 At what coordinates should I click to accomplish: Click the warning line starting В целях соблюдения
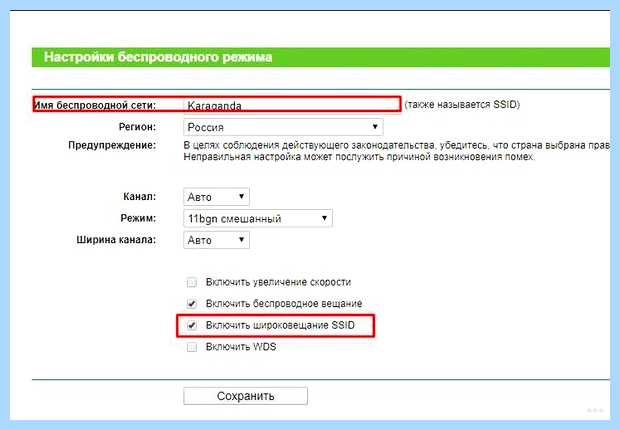[x=397, y=146]
